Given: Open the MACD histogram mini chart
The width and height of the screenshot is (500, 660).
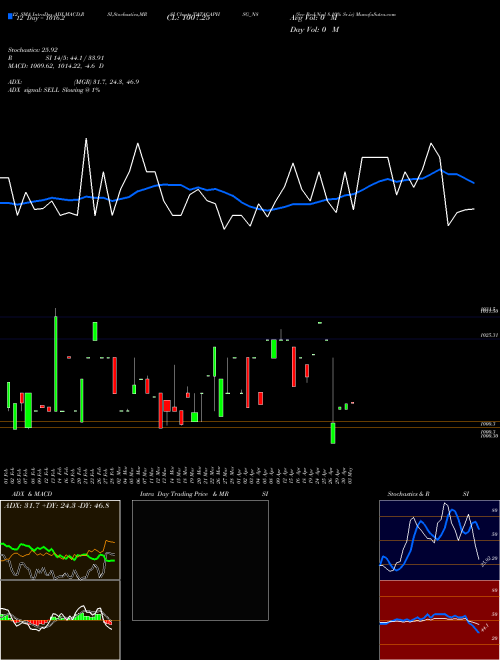Looking at the screenshot, I should [60, 620].
